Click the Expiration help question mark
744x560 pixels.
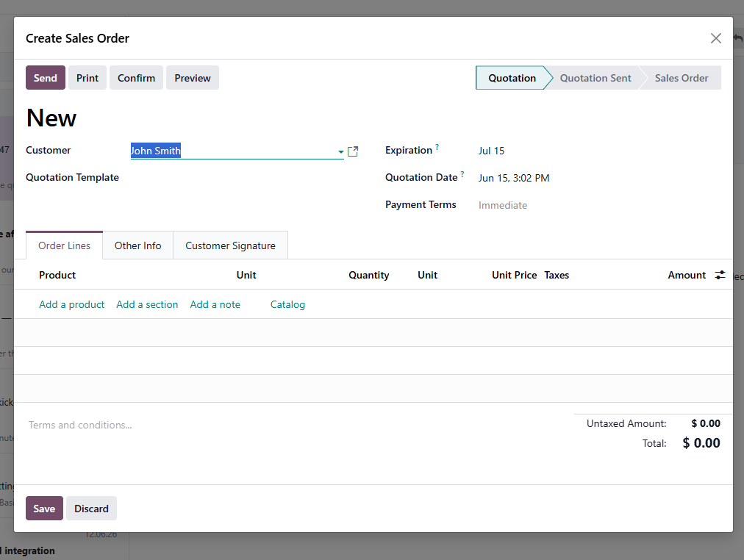click(437, 147)
